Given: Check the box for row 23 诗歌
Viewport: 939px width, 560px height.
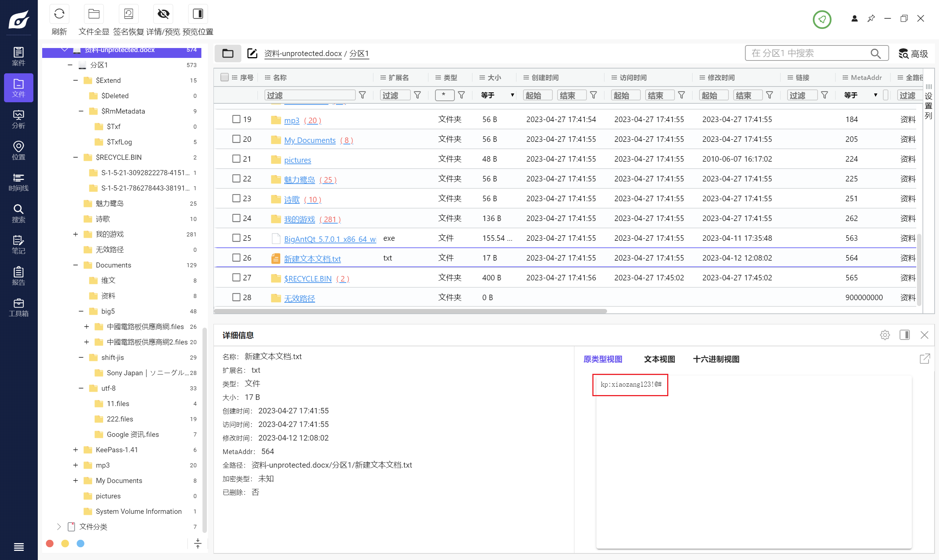Looking at the screenshot, I should click(236, 199).
